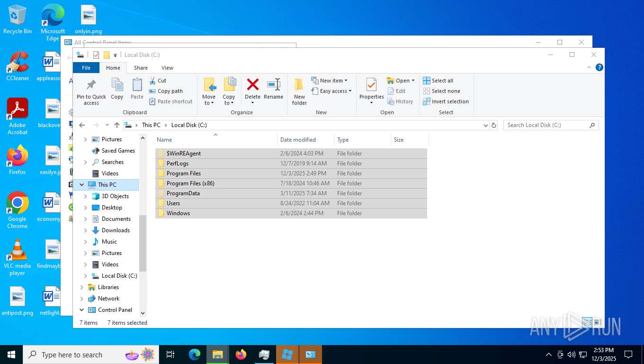Open the File ribbon tab
Image resolution: width=644 pixels, height=364 pixels.
coord(86,68)
